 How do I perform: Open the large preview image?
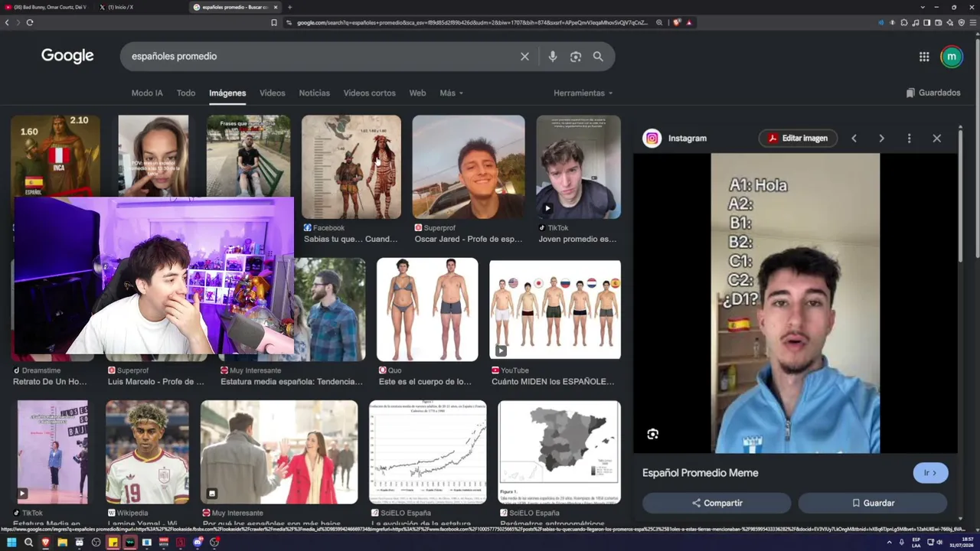point(795,303)
